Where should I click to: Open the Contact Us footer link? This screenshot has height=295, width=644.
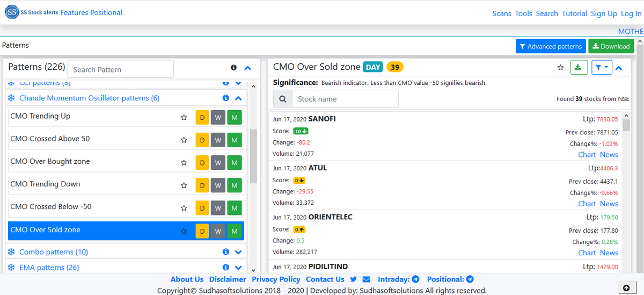tap(325, 279)
